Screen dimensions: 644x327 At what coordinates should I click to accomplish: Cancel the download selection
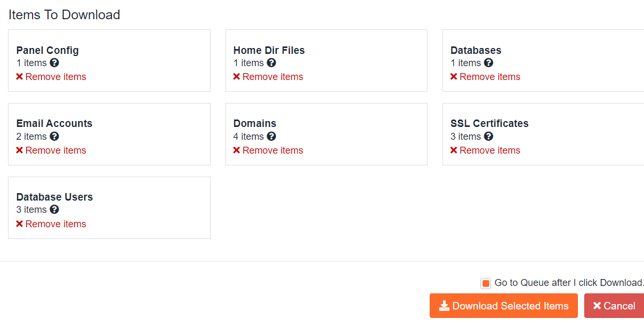coord(614,306)
